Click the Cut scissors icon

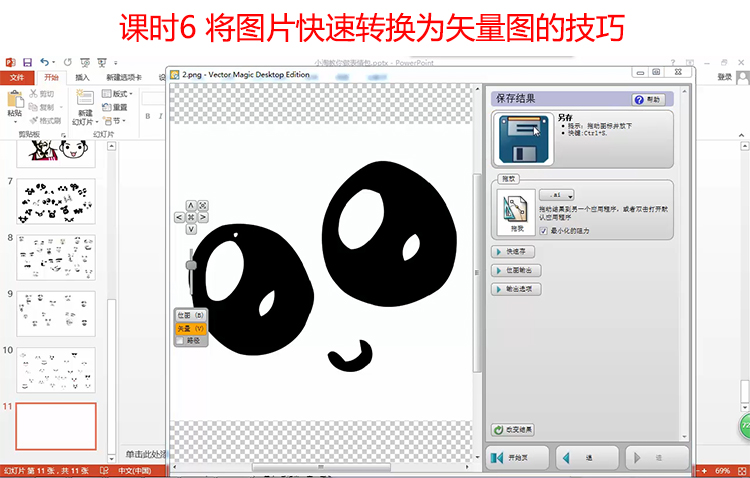tap(33, 94)
